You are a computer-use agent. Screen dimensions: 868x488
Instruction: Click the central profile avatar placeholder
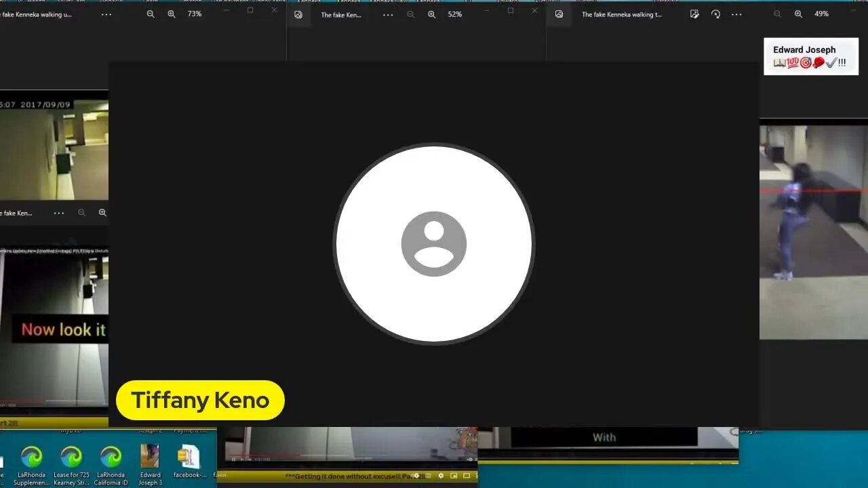pyautogui.click(x=434, y=244)
